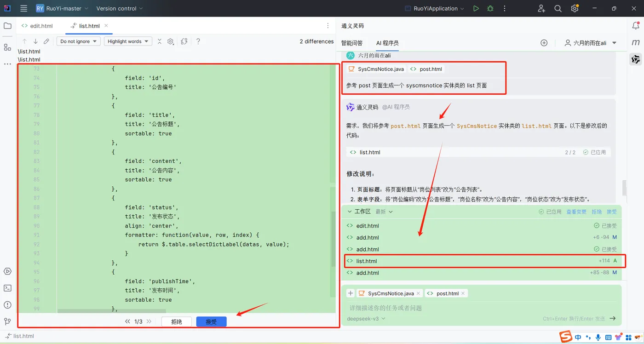Click 拒绝 link in 工作区 header
The image size is (644, 344).
[597, 212]
